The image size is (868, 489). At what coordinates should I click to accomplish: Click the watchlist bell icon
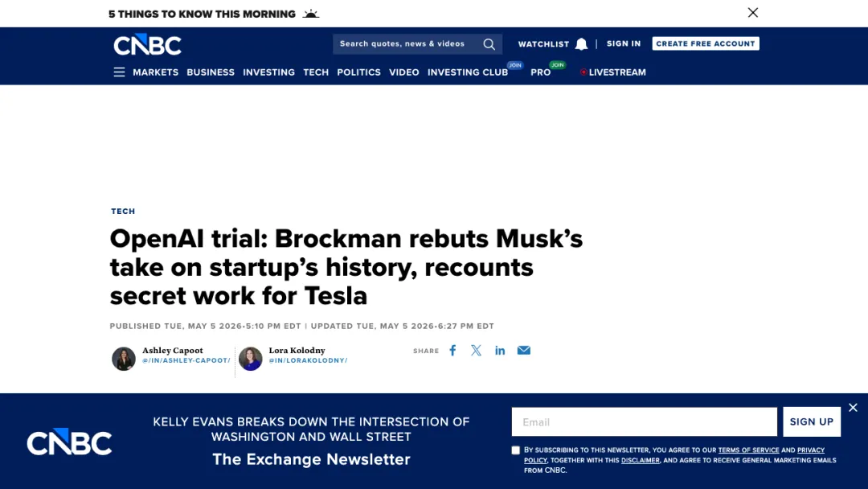[x=581, y=43]
